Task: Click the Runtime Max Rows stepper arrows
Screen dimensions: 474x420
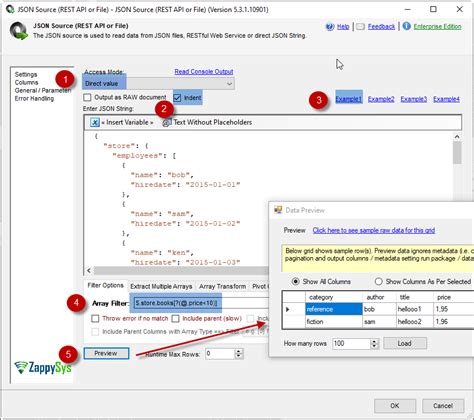Action: (238, 354)
